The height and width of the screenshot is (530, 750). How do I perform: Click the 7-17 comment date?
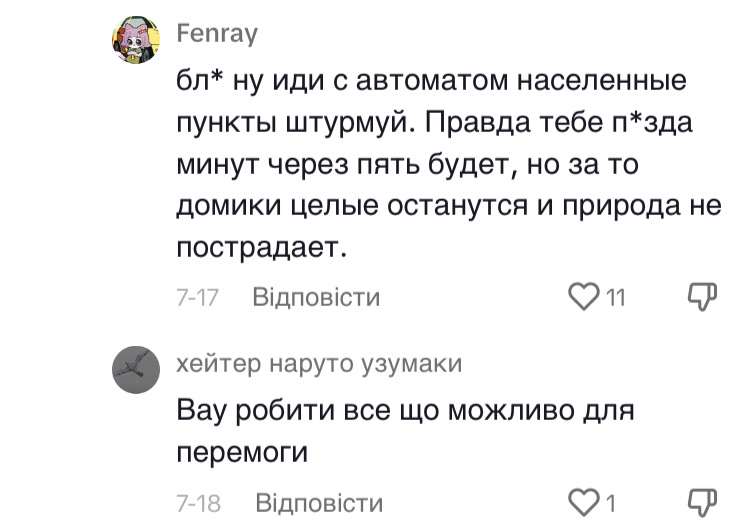[198, 297]
